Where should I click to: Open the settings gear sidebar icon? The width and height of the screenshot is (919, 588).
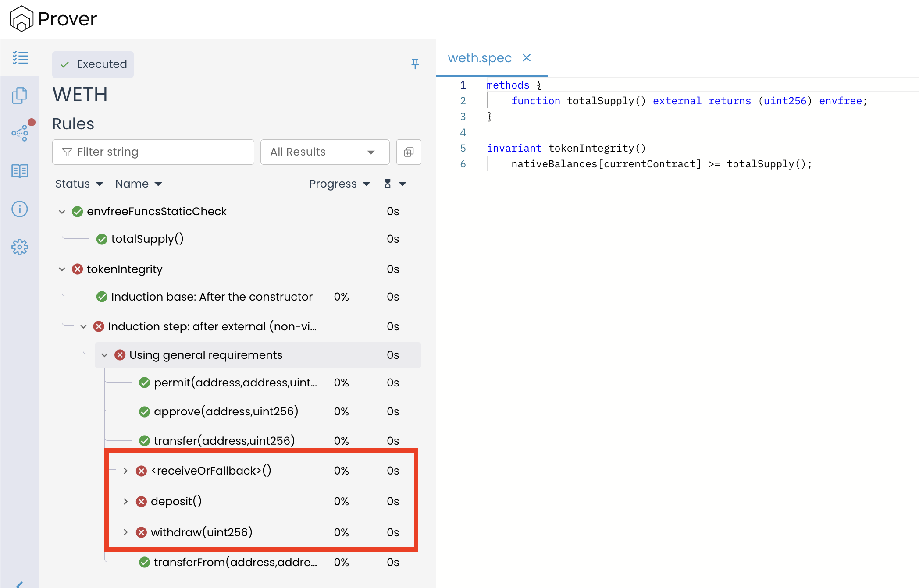coord(20,247)
